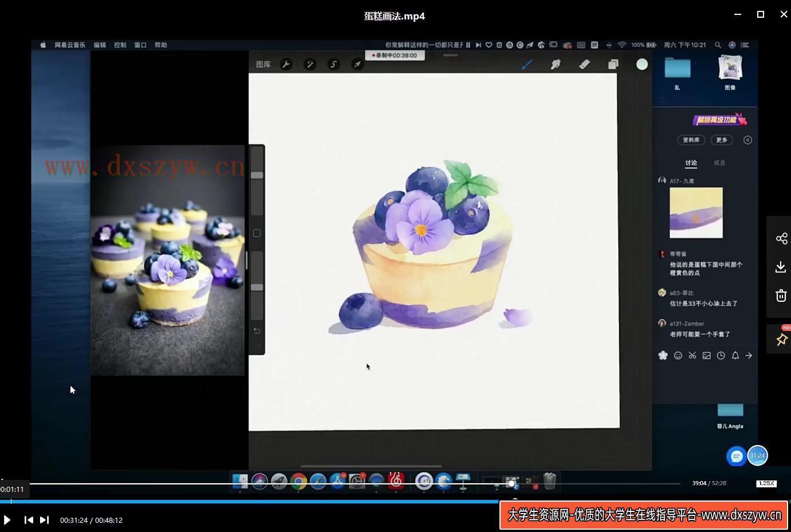Click the 31:24 round timer button
This screenshot has width=791, height=532.
(x=758, y=456)
